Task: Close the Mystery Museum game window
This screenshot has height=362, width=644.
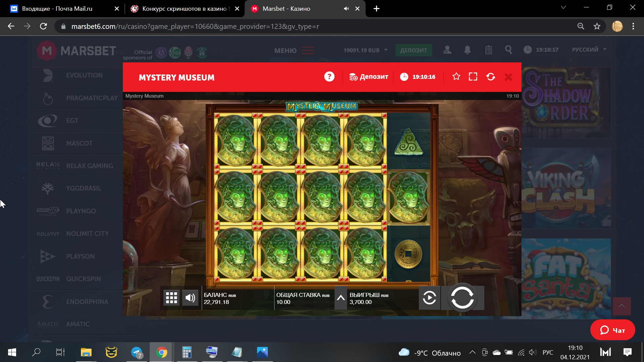Action: [508, 77]
